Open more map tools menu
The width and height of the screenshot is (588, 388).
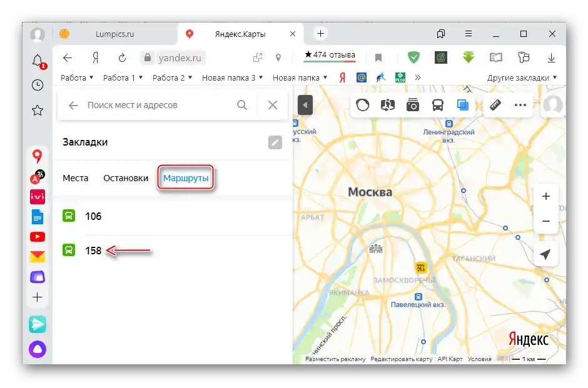tap(520, 105)
